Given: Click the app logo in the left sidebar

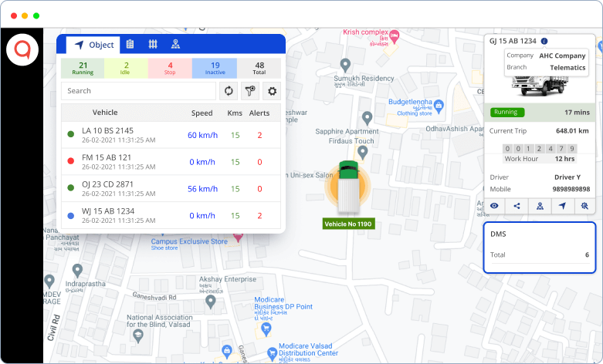Looking at the screenshot, I should tap(22, 52).
